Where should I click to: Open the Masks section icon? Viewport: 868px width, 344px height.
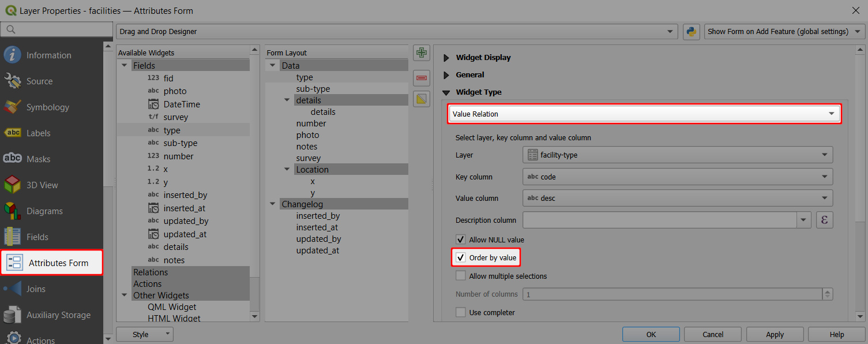pos(13,159)
